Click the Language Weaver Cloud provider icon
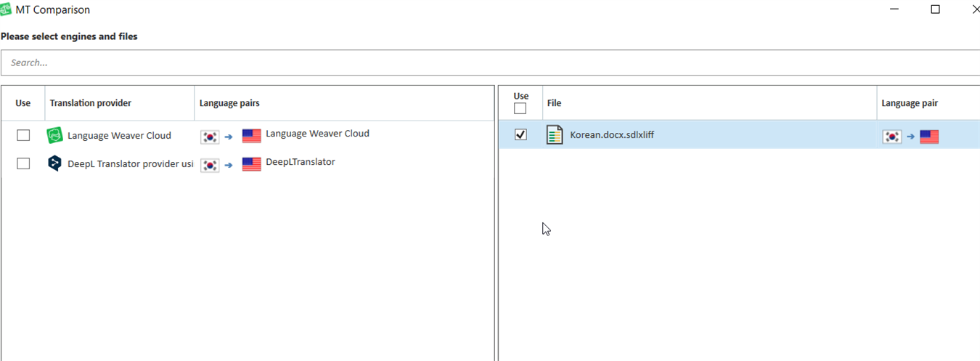The image size is (980, 361). pos(55,135)
